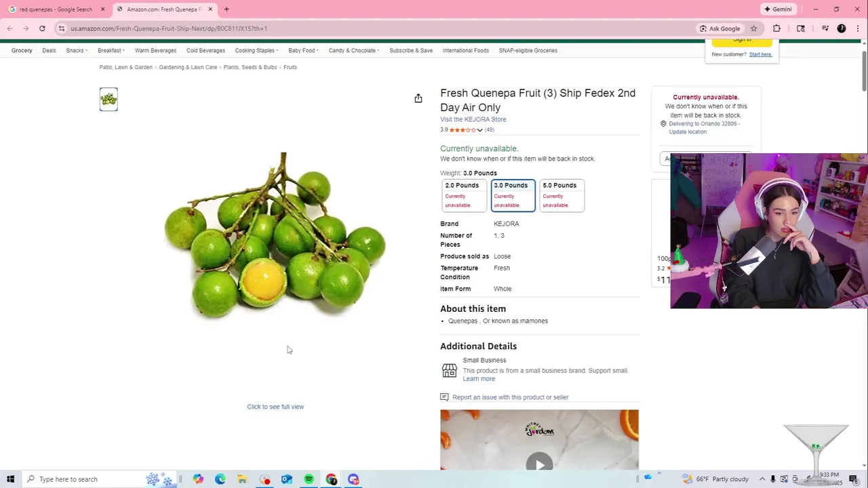Switch to the red quenepas Google Search tab
The width and height of the screenshot is (868, 488).
56,9
